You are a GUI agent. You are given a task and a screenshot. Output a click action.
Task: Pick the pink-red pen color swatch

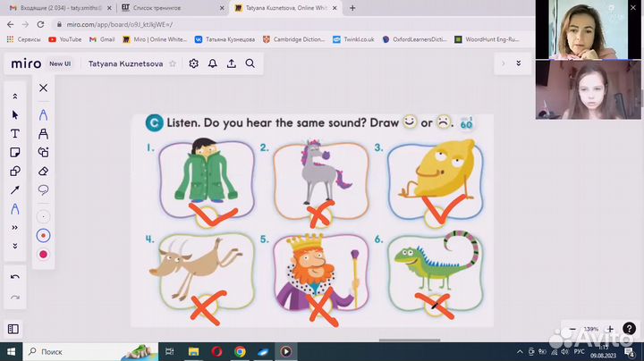tap(43, 255)
